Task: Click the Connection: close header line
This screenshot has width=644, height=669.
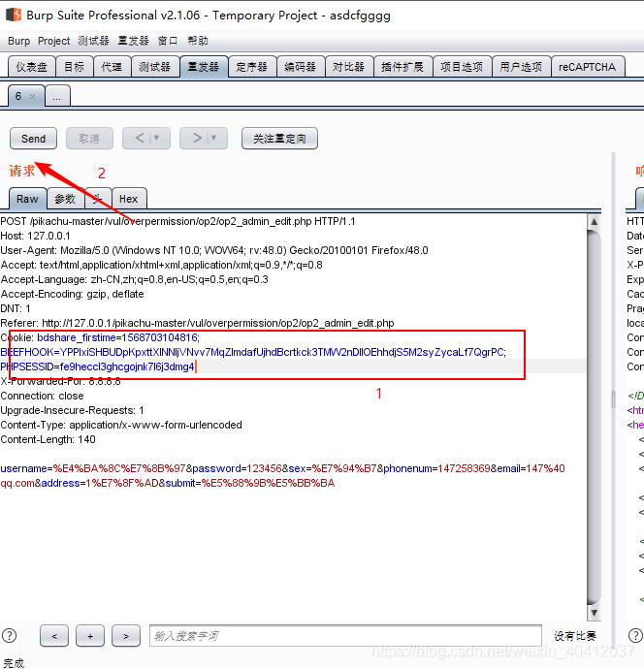Action: click(43, 396)
